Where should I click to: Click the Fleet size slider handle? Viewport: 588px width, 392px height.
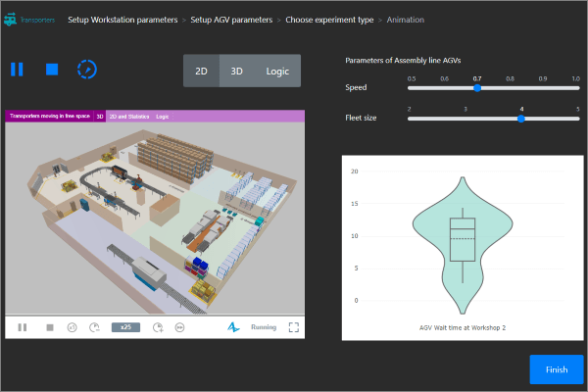pyautogui.click(x=521, y=119)
